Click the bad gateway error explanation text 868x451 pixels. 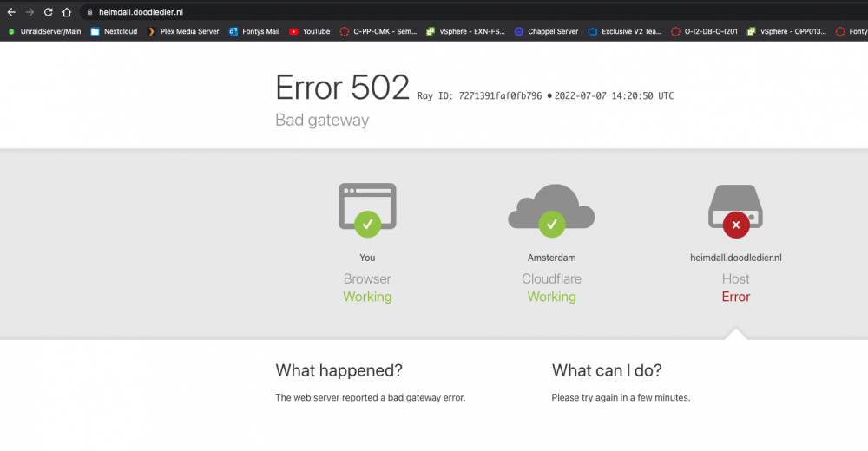pos(371,398)
